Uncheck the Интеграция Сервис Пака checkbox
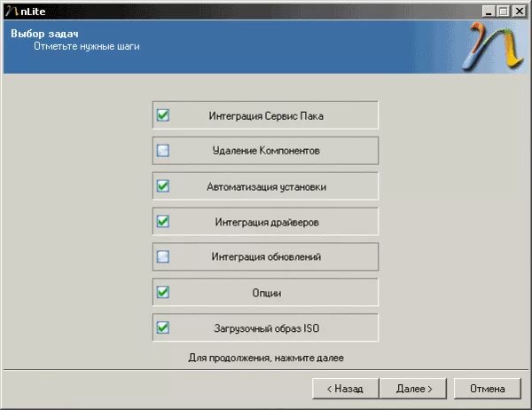Image resolution: width=532 pixels, height=410 pixels. (163, 115)
